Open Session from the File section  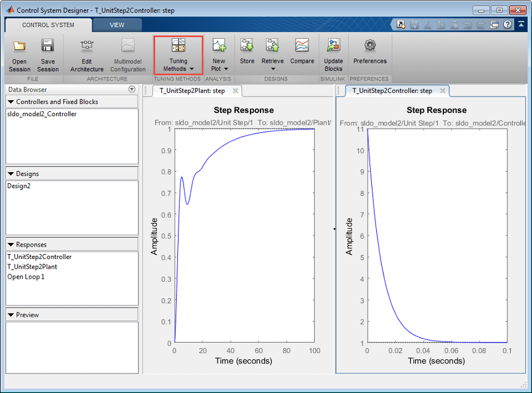pyautogui.click(x=19, y=55)
